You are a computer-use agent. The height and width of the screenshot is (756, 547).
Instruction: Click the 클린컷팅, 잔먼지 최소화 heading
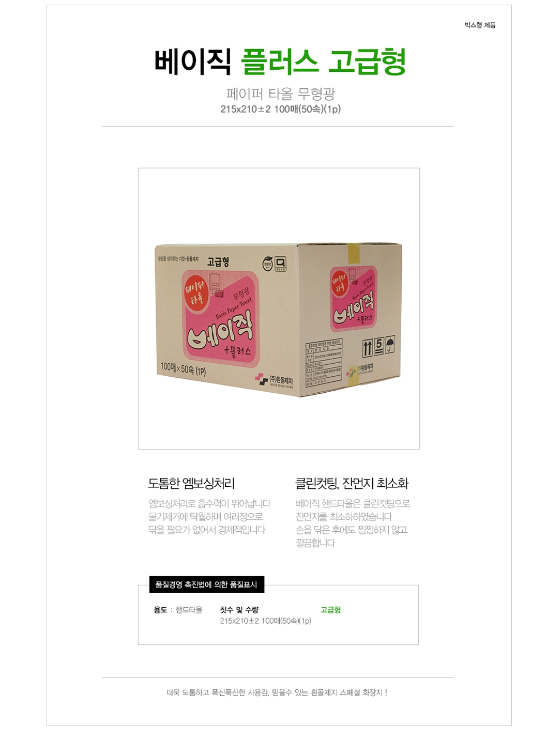(x=352, y=484)
